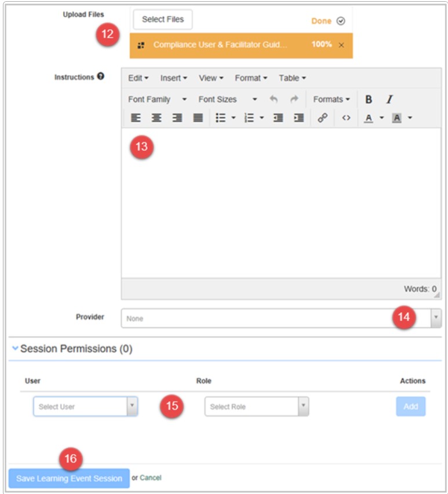
Task: Collapse the Session Permissions section
Action: (15, 349)
